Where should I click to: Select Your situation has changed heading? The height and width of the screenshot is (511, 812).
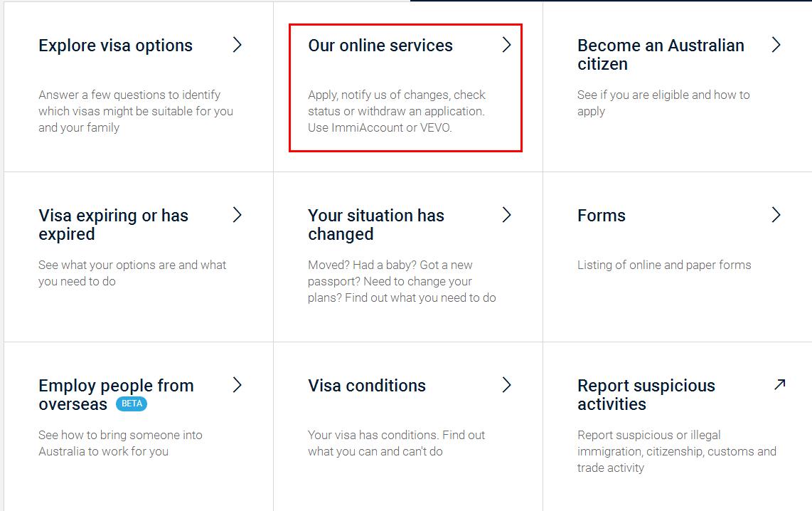(375, 225)
